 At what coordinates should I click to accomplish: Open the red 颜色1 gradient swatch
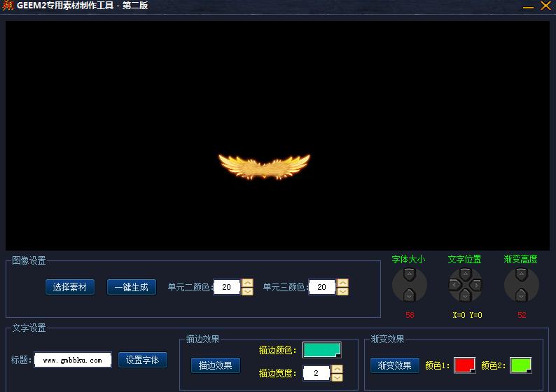tap(464, 365)
